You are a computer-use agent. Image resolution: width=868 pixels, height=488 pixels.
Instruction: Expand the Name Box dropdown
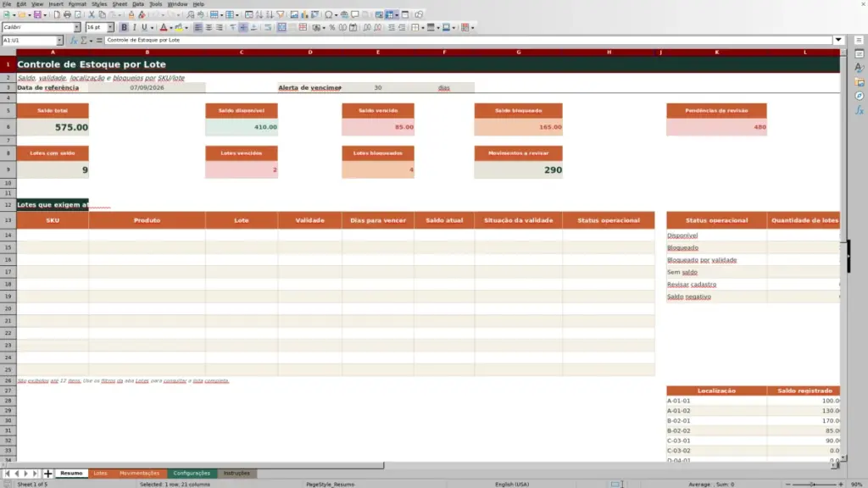[59, 41]
